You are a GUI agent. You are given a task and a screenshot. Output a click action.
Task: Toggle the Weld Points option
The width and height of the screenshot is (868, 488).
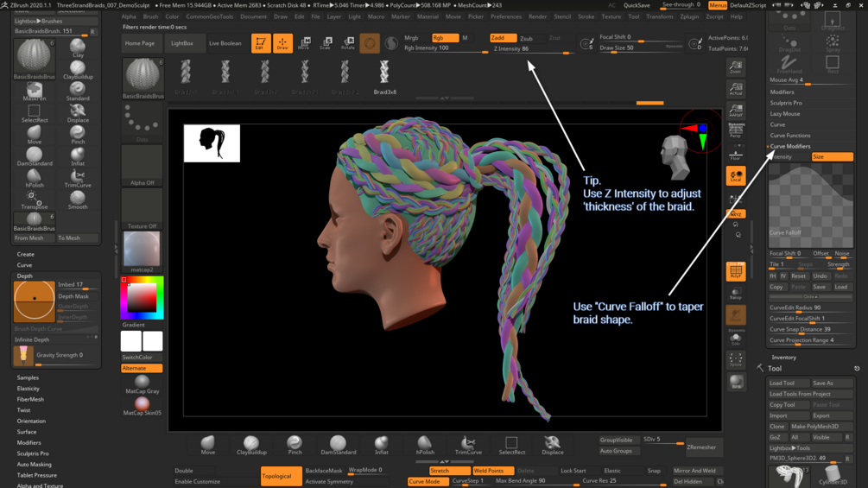click(492, 471)
